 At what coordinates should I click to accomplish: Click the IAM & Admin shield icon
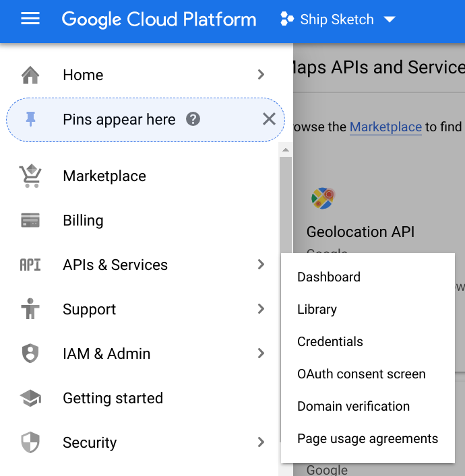30,353
